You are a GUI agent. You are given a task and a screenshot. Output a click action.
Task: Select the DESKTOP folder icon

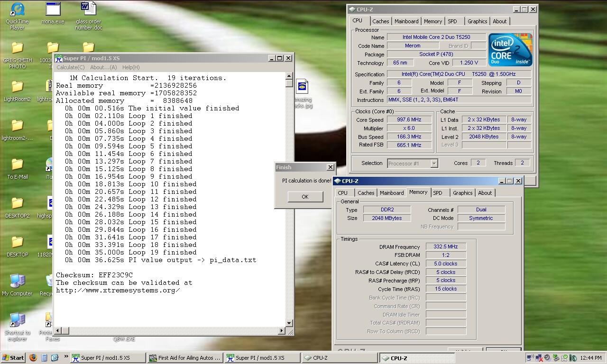click(x=17, y=246)
